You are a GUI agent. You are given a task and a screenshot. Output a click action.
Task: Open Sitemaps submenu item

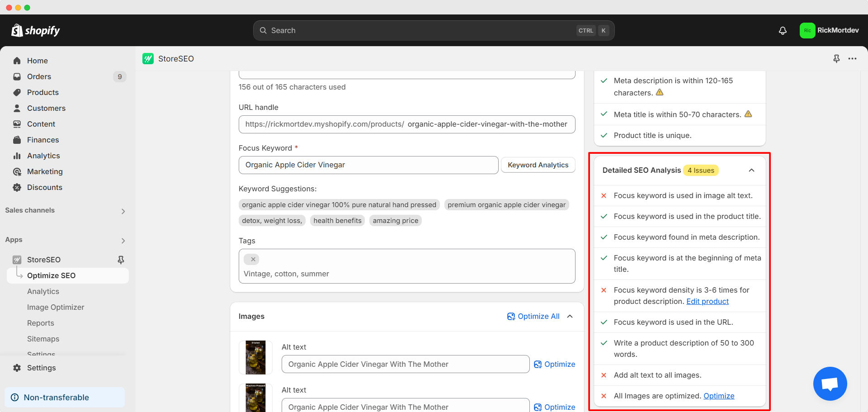pos(43,339)
